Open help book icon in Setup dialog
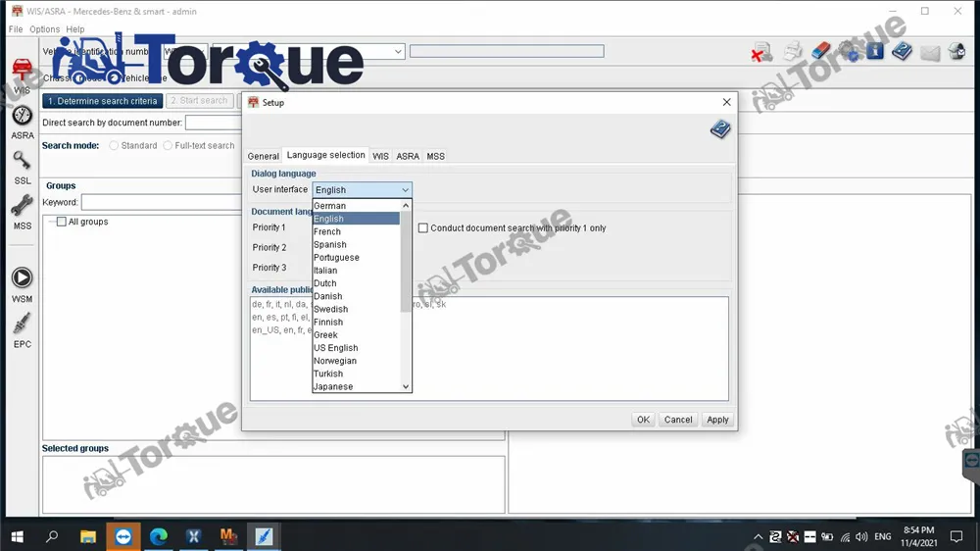Screen dimensions: 980x551 coord(720,129)
